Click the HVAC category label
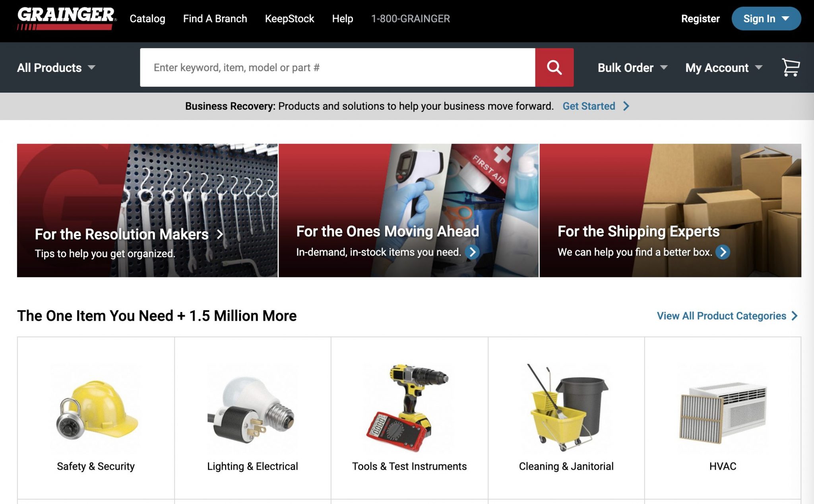 [723, 466]
